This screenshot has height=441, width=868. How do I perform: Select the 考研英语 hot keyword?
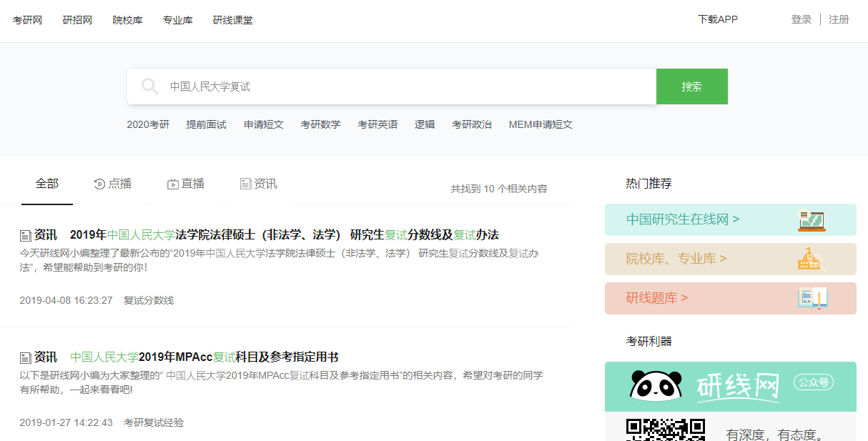click(x=378, y=124)
